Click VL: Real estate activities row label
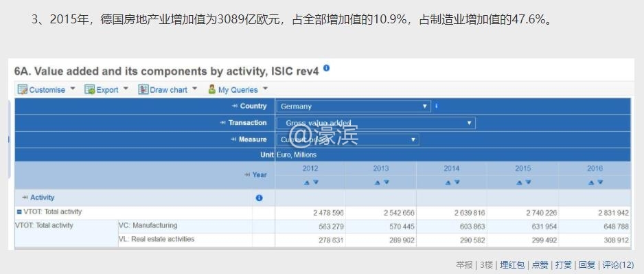The height and width of the screenshot is (274, 644). click(x=157, y=239)
